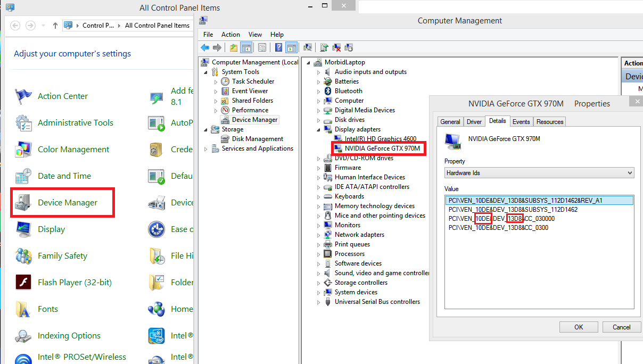The image size is (643, 364).
Task: Click the Flash Player (32-bit) icon
Action: (x=23, y=283)
